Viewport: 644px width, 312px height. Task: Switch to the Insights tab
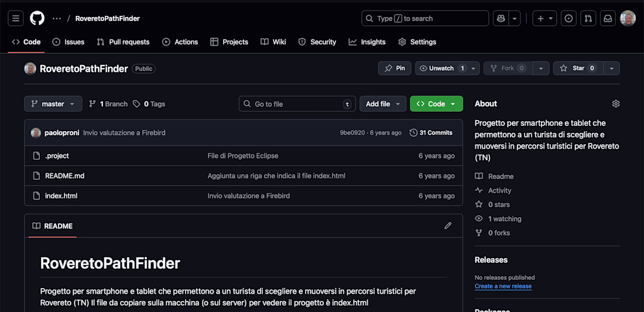pyautogui.click(x=367, y=42)
